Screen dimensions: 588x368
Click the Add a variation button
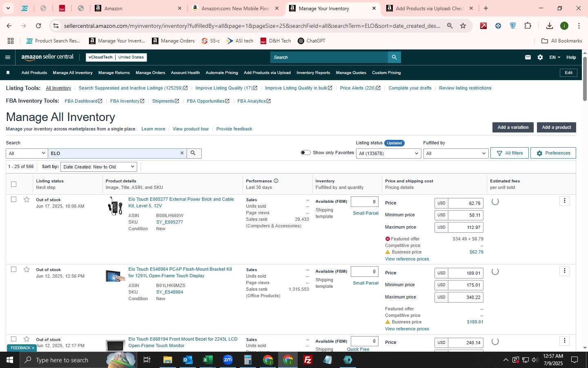pyautogui.click(x=513, y=127)
